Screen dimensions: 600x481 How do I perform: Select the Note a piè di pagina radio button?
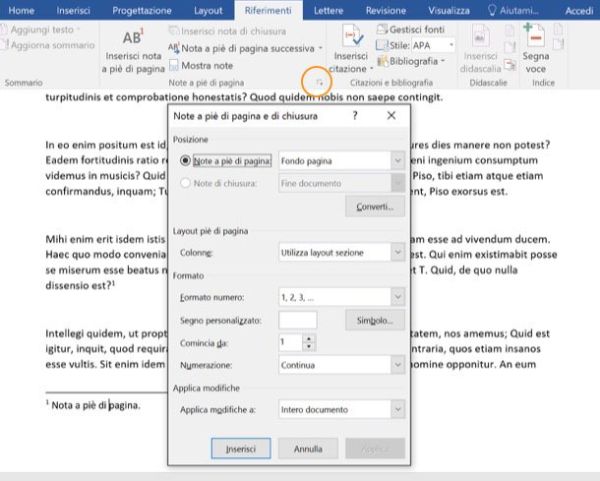[x=185, y=161]
